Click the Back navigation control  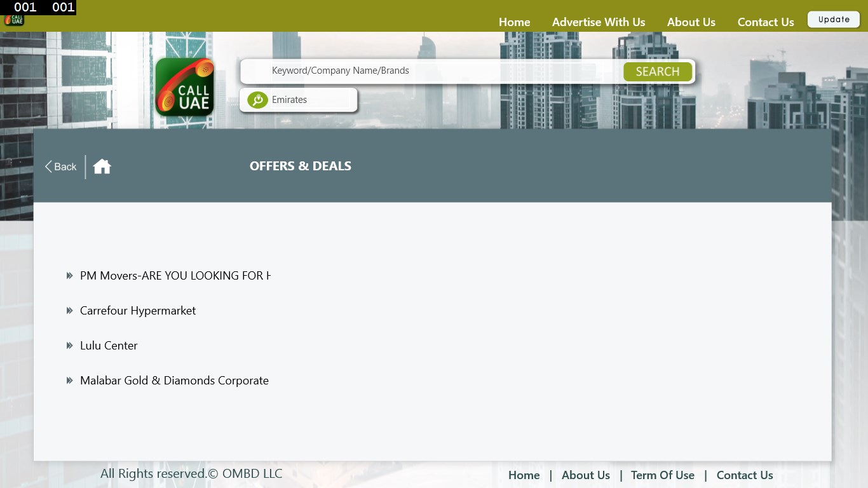(x=60, y=166)
